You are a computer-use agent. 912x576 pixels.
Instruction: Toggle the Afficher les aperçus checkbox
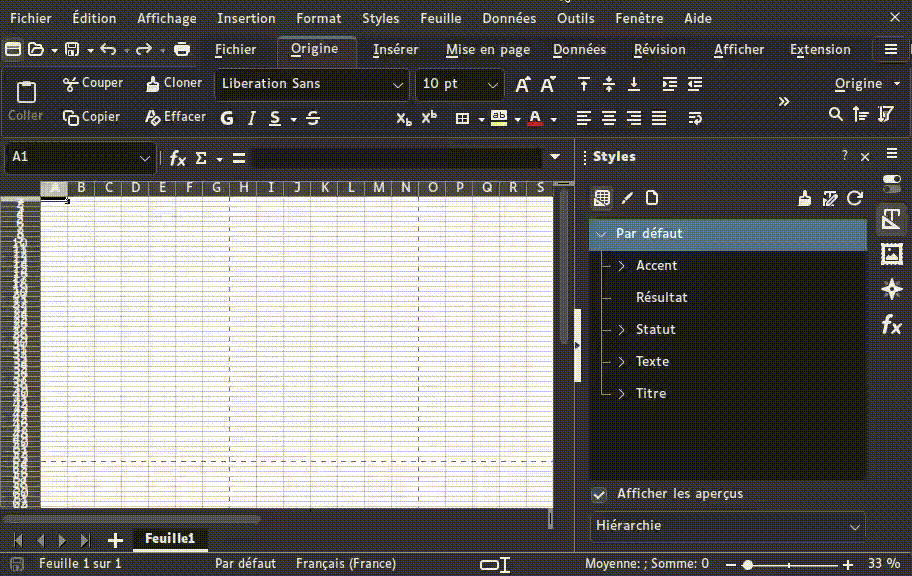(599, 495)
